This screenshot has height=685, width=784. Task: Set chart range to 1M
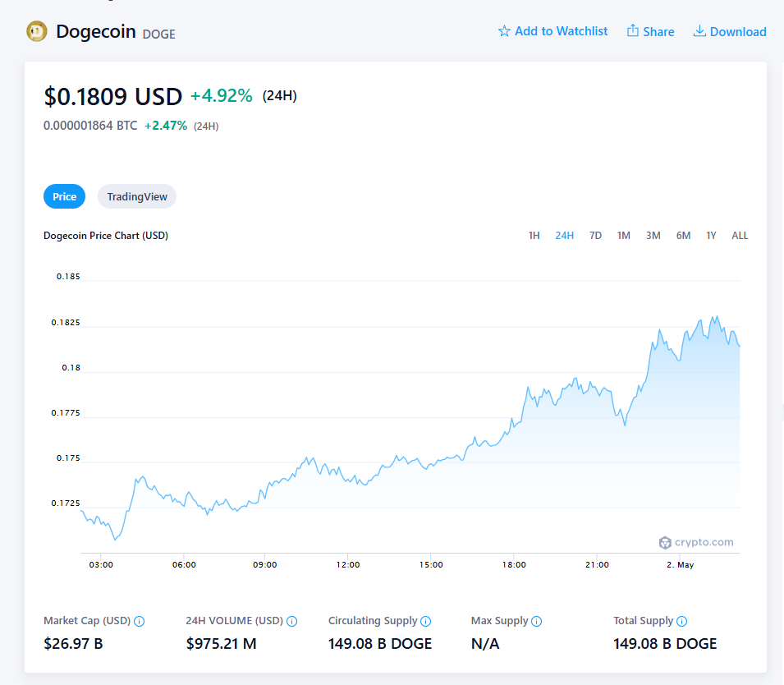click(x=623, y=235)
